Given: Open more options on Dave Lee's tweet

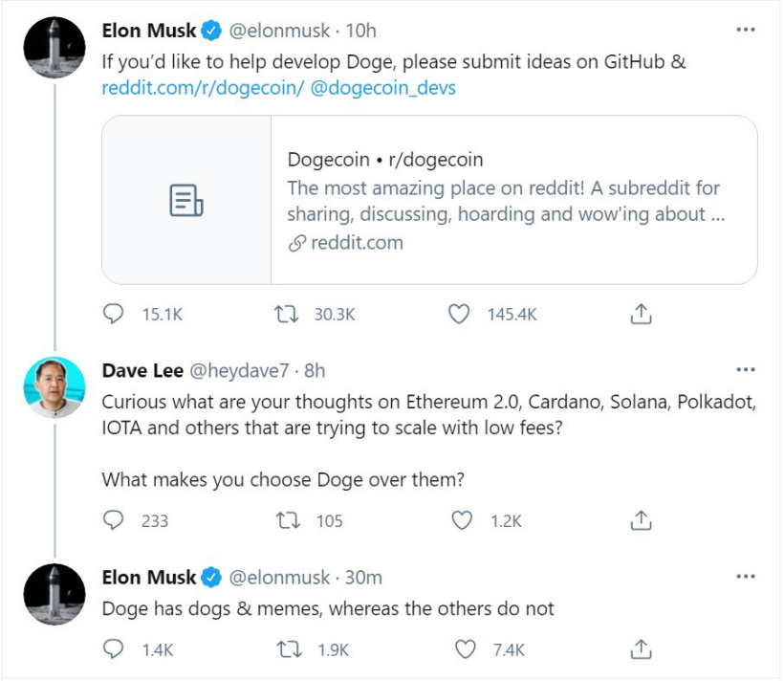Looking at the screenshot, I should click(746, 369).
